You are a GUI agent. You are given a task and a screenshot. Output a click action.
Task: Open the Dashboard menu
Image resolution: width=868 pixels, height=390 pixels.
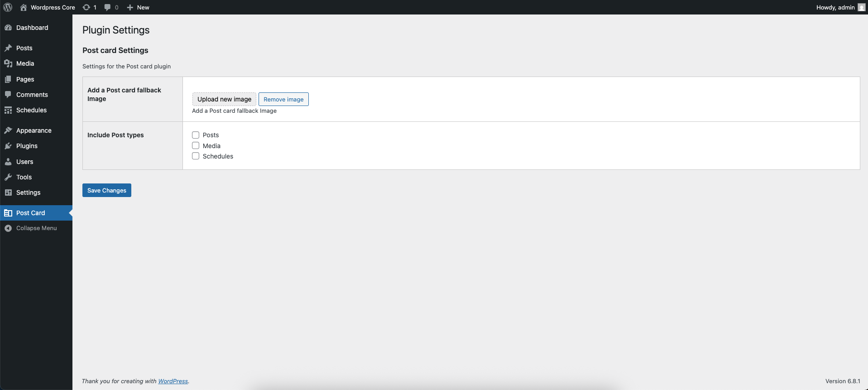pyautogui.click(x=36, y=28)
